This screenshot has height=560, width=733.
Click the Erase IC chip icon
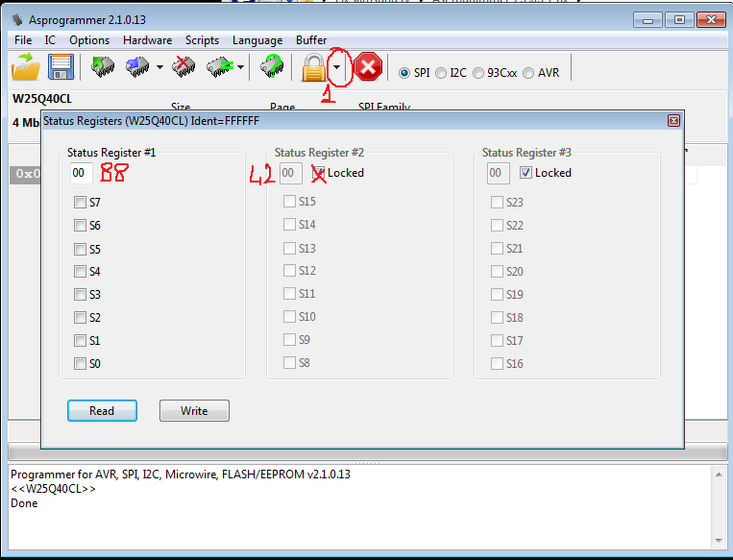[x=183, y=67]
